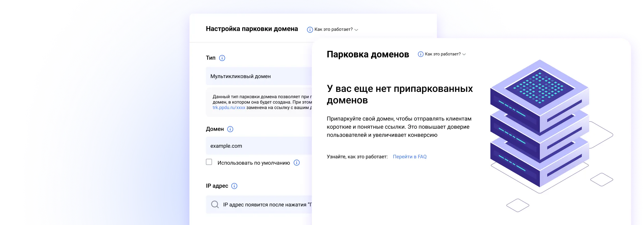Open the Перейти в FAQ link
This screenshot has width=644, height=225.
tap(410, 157)
